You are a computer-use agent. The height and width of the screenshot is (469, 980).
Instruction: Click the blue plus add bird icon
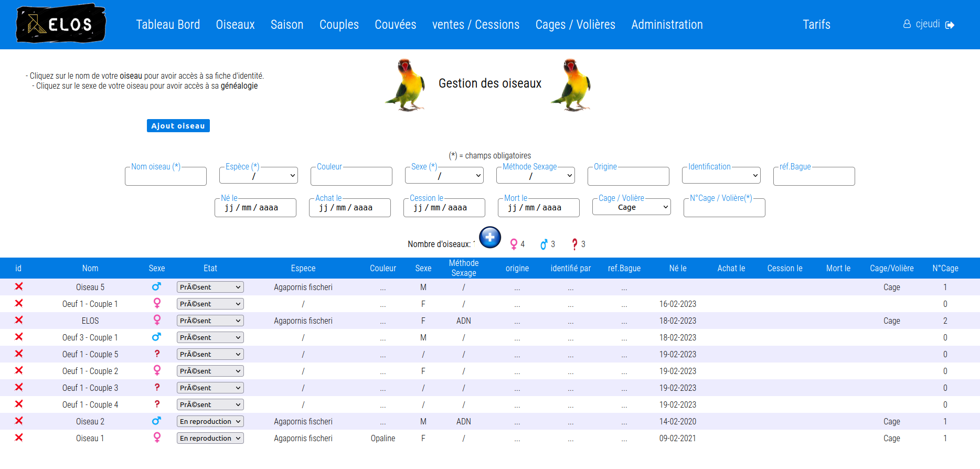point(490,237)
